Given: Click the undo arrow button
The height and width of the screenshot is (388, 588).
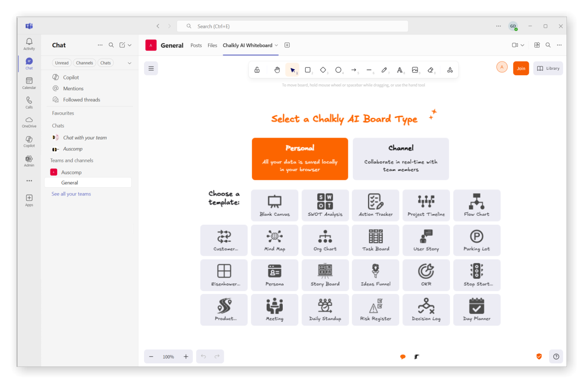Looking at the screenshot, I should pos(203,356).
